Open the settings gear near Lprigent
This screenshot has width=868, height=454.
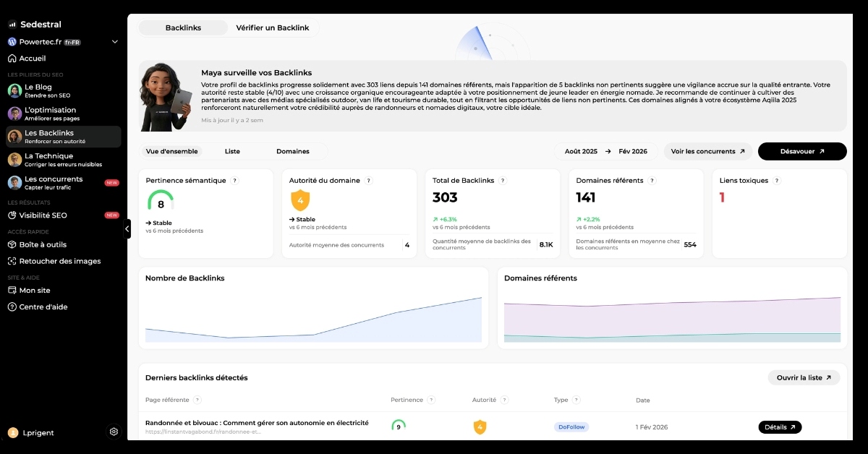pyautogui.click(x=114, y=432)
